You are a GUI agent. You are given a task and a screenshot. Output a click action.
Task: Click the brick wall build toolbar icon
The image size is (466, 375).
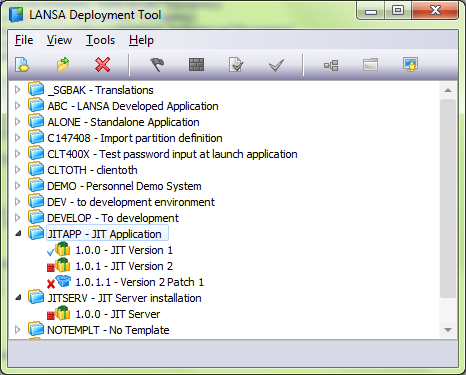[x=197, y=65]
